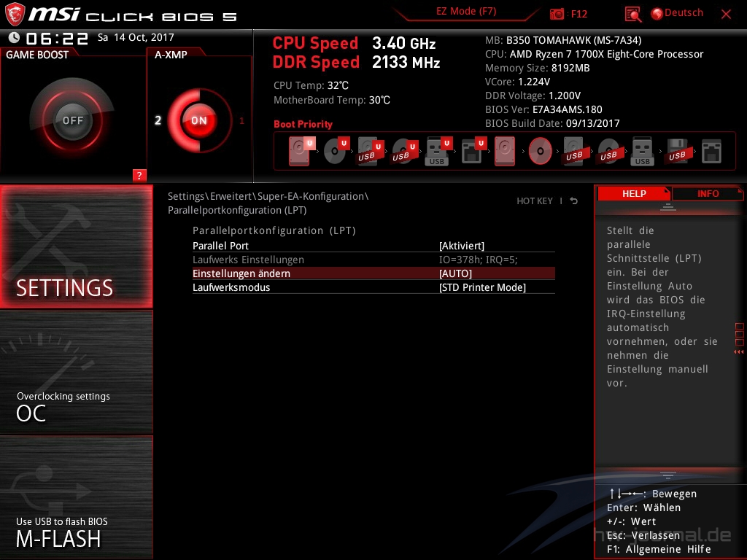Click the CPU Speed 3.40 GHz readout
Screen dimensions: 747x560
point(354,43)
